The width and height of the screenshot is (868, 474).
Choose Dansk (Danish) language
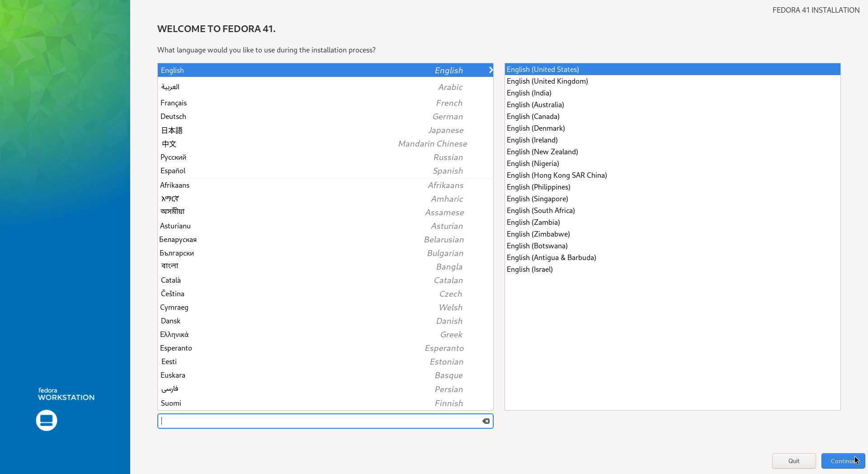coord(325,321)
